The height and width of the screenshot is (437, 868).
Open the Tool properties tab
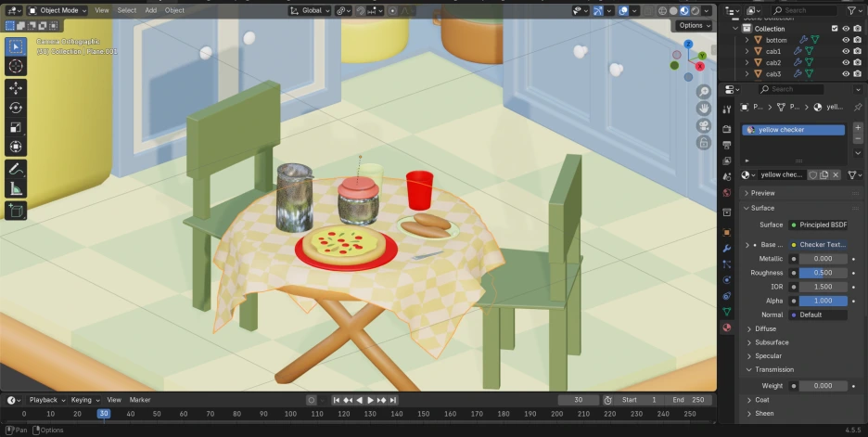pyautogui.click(x=727, y=109)
